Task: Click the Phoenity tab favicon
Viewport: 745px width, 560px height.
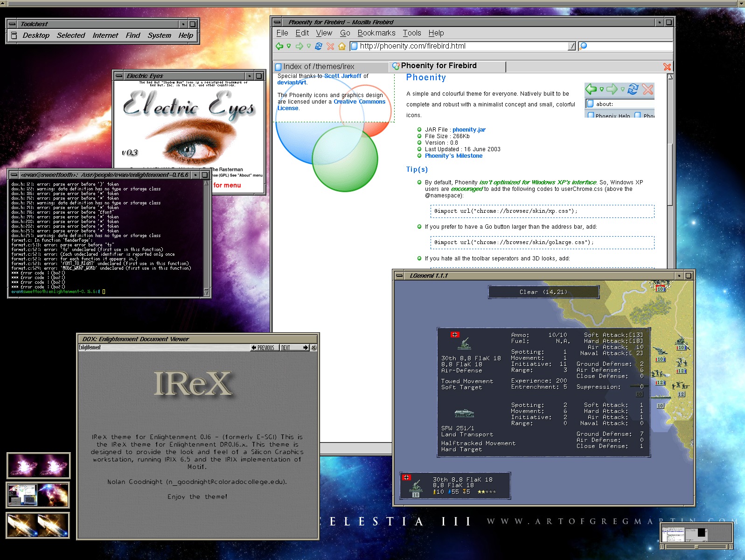Action: pyautogui.click(x=396, y=66)
